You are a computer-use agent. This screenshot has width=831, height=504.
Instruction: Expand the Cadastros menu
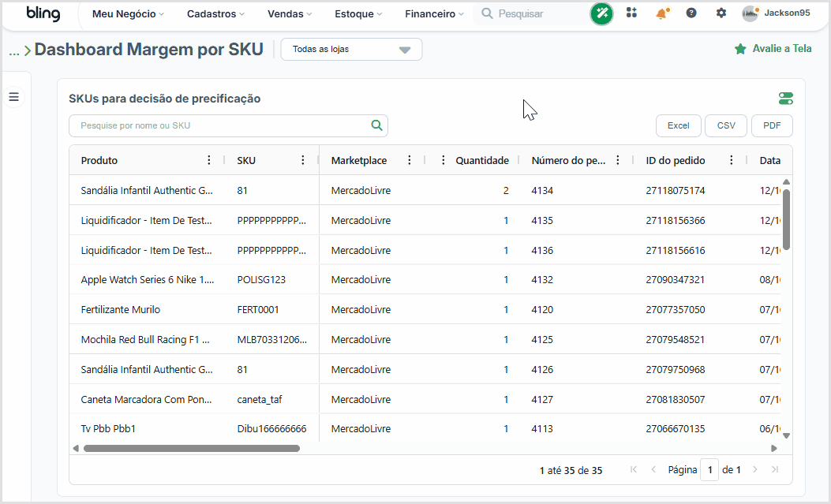(x=215, y=13)
